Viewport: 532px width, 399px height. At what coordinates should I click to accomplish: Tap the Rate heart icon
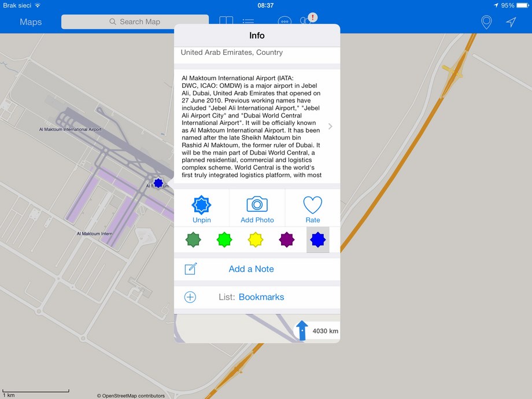[312, 205]
